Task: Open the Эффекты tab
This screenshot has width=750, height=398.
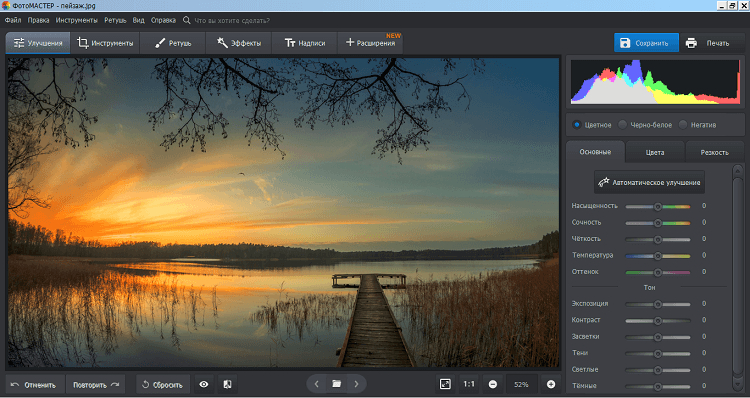Action: tap(238, 43)
